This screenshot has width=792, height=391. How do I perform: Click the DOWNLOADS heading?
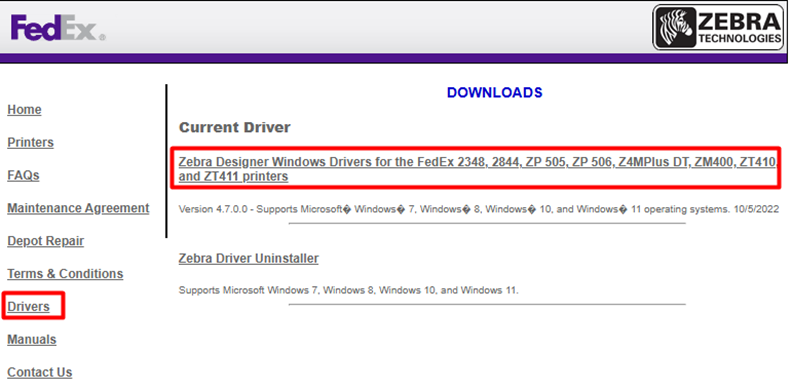coord(494,93)
